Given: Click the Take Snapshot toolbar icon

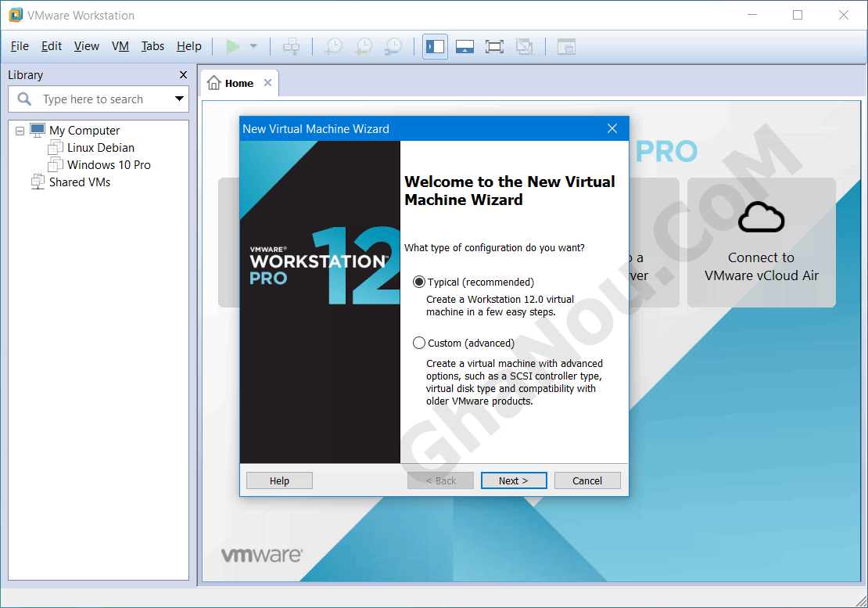Looking at the screenshot, I should point(333,46).
